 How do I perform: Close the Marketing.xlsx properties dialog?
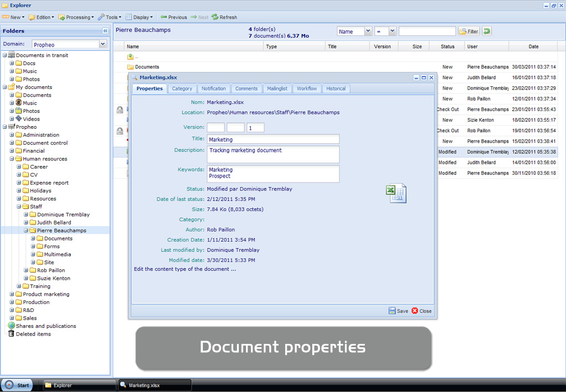[431, 78]
